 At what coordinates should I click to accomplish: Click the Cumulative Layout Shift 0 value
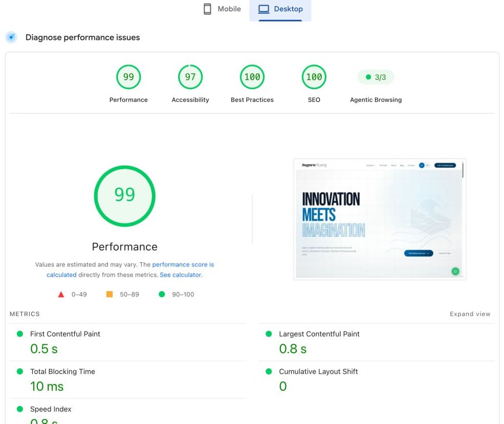tap(283, 387)
